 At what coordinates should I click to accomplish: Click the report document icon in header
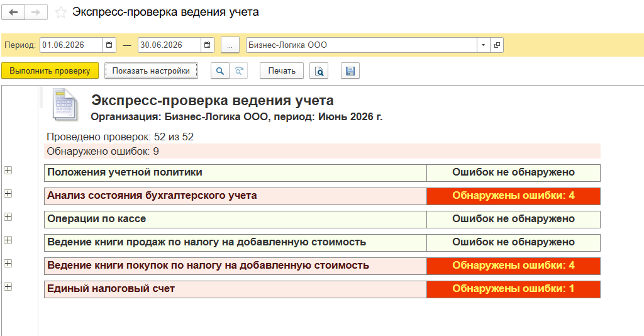[65, 105]
